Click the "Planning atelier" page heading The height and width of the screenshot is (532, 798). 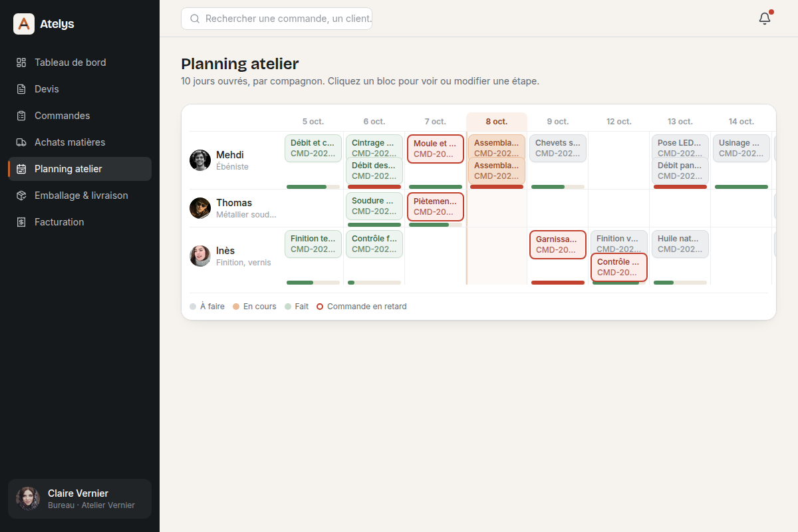click(x=240, y=64)
